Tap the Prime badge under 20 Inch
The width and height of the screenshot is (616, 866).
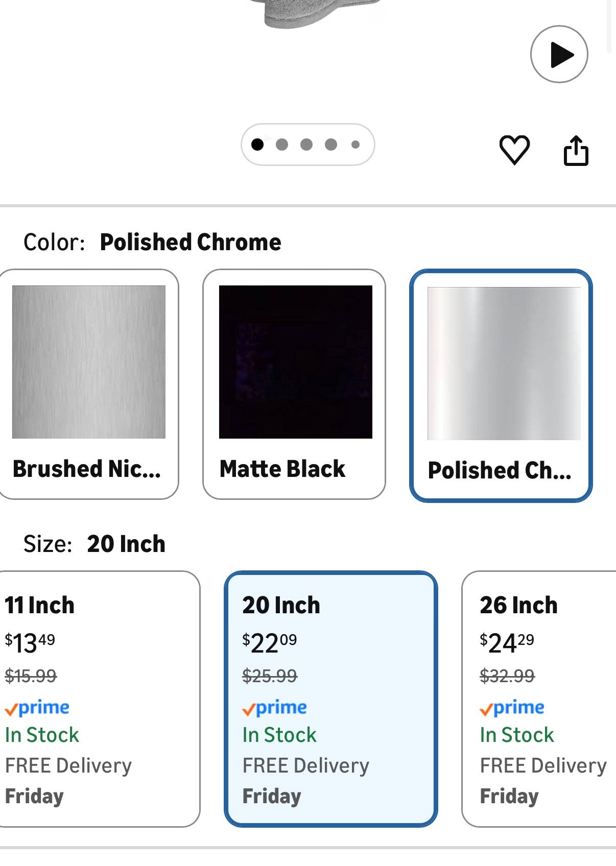coord(274,708)
